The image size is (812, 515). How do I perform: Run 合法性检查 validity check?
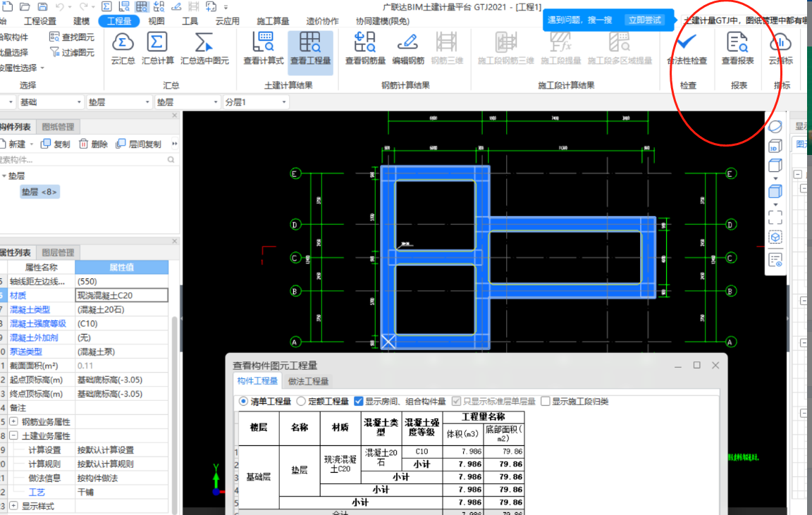tap(687, 48)
